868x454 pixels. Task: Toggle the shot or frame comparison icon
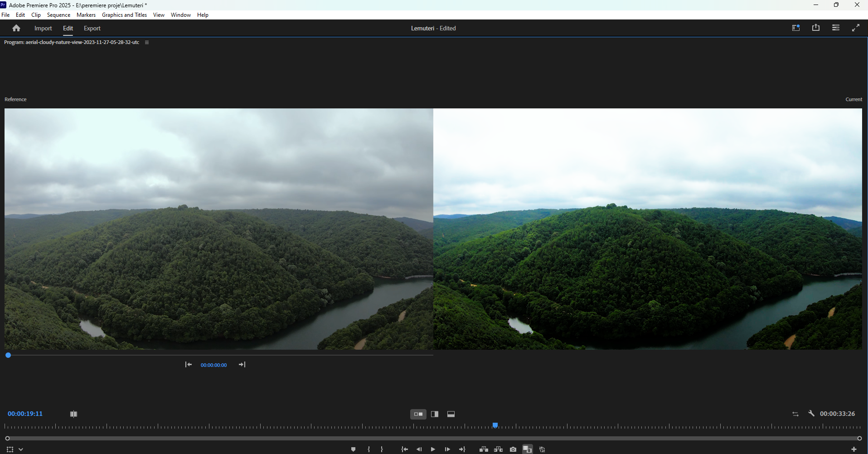click(x=74, y=414)
